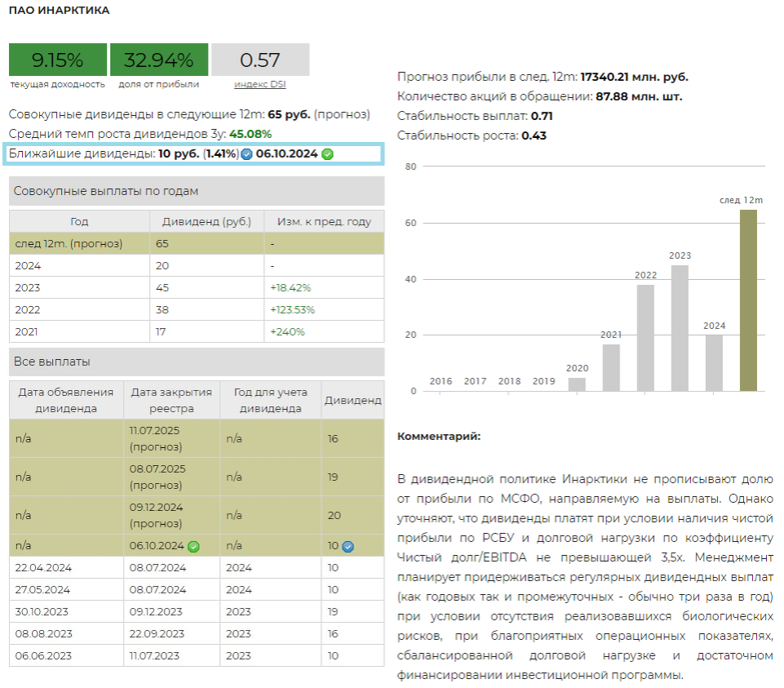Select the 'след 12m. (прогноз)' table row

click(197, 243)
